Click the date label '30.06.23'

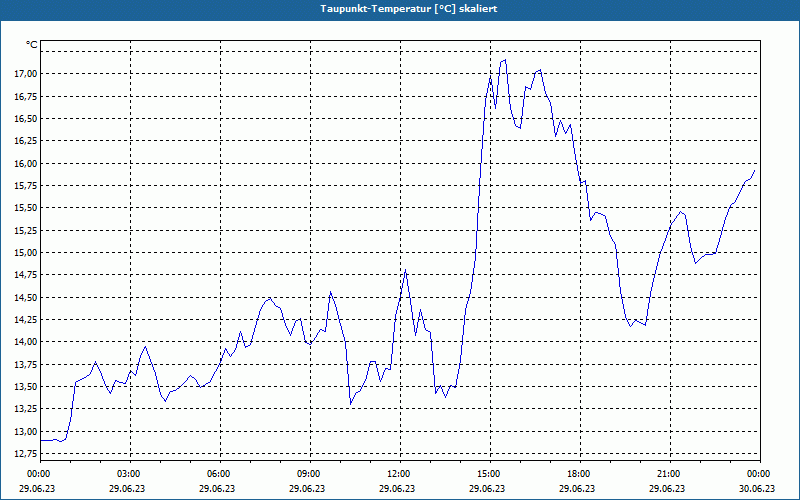(x=757, y=488)
